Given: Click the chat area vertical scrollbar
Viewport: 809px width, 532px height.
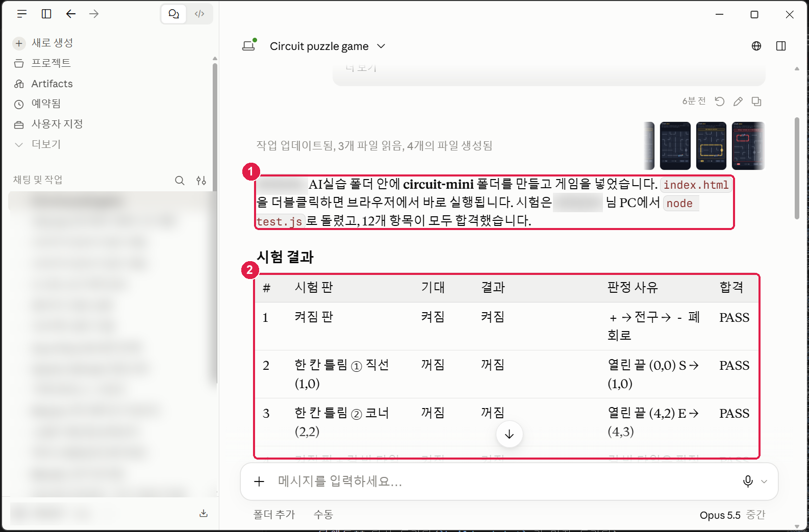Looking at the screenshot, I should pyautogui.click(x=797, y=168).
